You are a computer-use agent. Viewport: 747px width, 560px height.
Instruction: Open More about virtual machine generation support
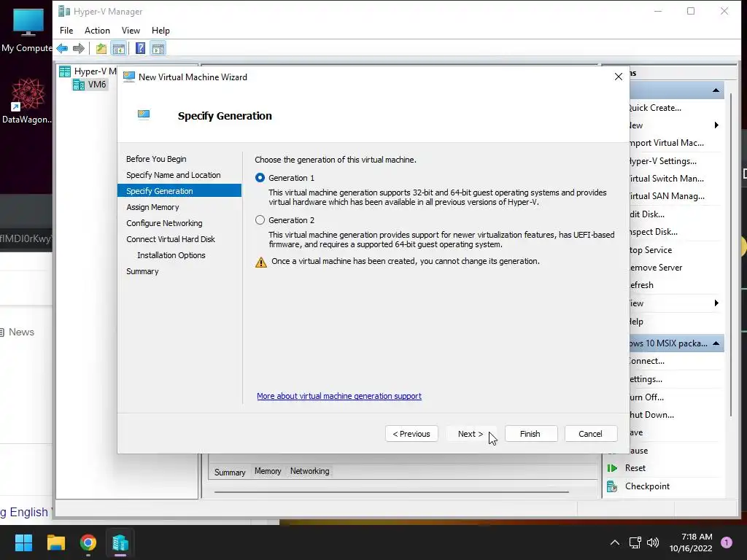point(339,396)
